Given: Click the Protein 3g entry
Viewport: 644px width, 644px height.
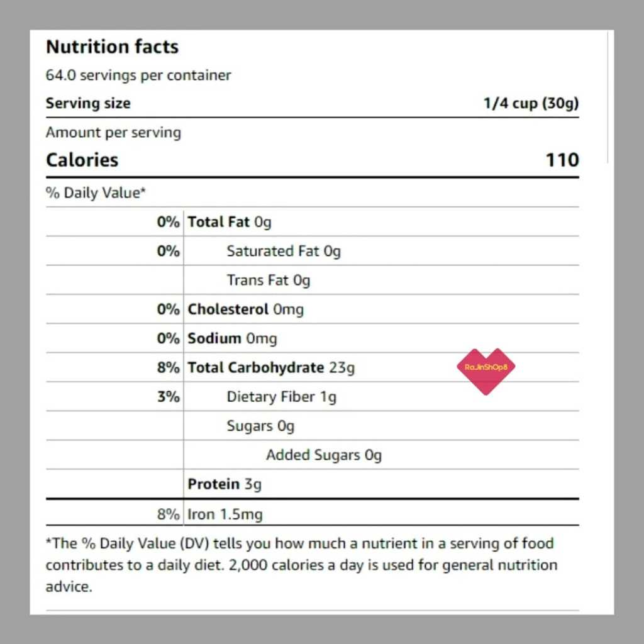Looking at the screenshot, I should pyautogui.click(x=225, y=484).
